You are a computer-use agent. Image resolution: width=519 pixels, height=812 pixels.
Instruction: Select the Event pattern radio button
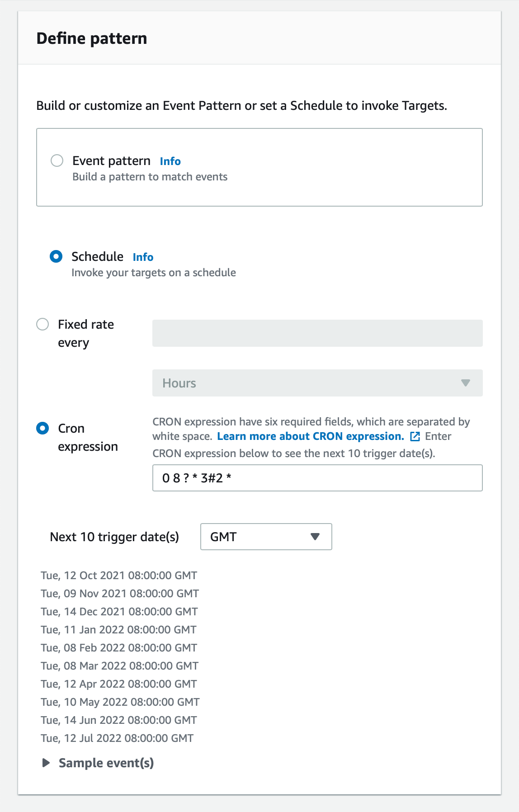(x=57, y=161)
